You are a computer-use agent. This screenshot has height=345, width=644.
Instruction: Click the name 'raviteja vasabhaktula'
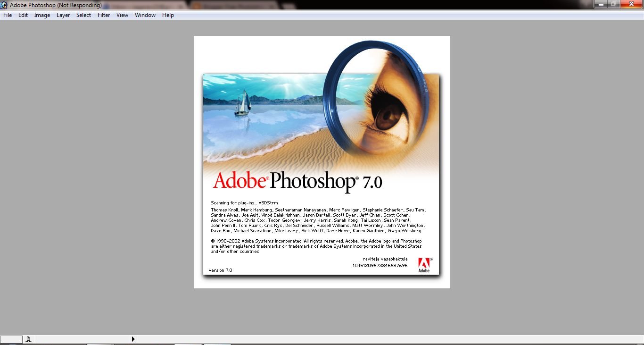[385, 259]
